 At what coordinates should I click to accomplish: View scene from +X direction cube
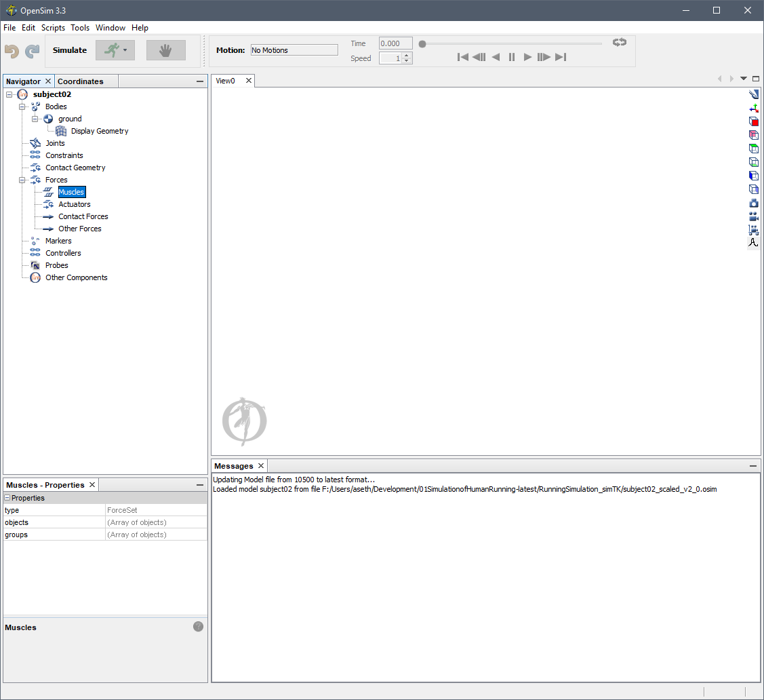[x=753, y=121]
